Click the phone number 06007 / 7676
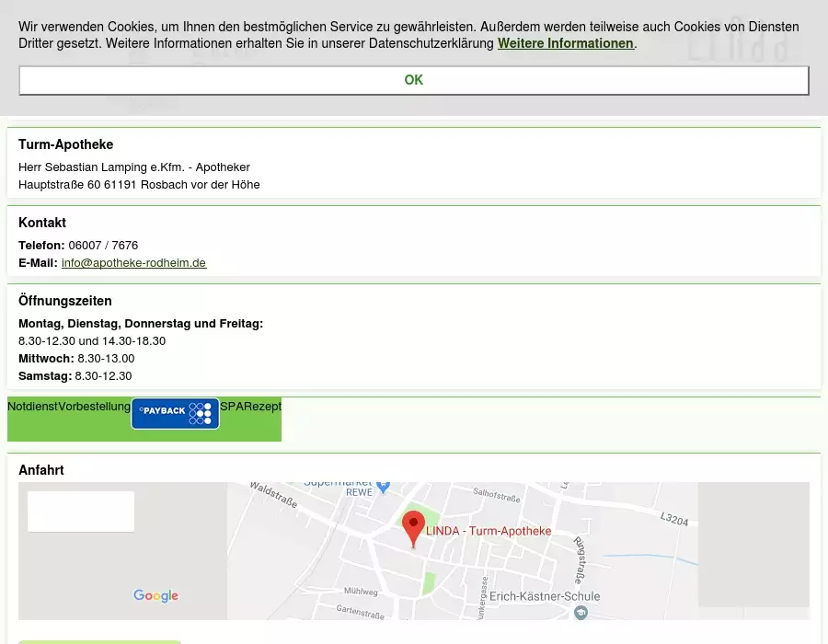 [x=103, y=246]
